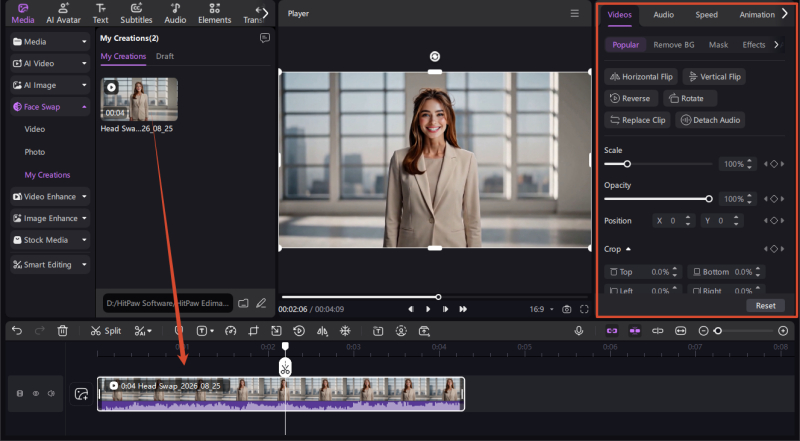800x441 pixels.
Task: Click the Replace Clip button
Action: (637, 120)
